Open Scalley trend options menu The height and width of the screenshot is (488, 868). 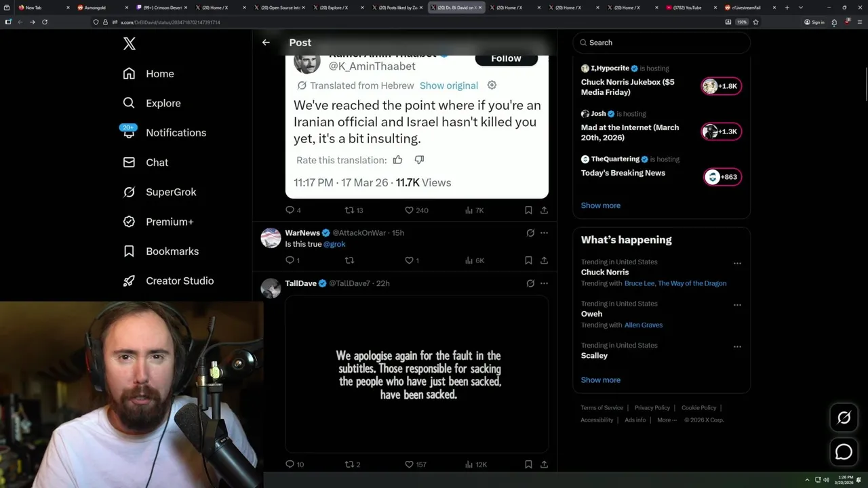(737, 346)
